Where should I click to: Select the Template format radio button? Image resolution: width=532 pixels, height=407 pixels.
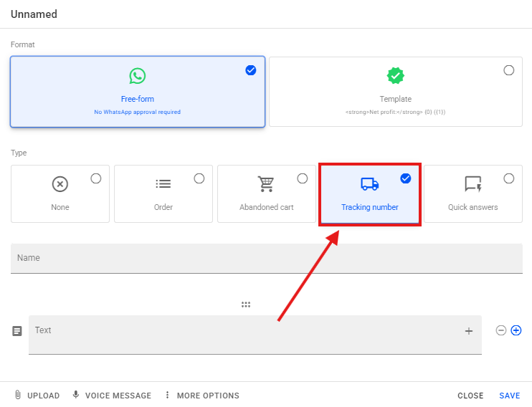tap(508, 70)
